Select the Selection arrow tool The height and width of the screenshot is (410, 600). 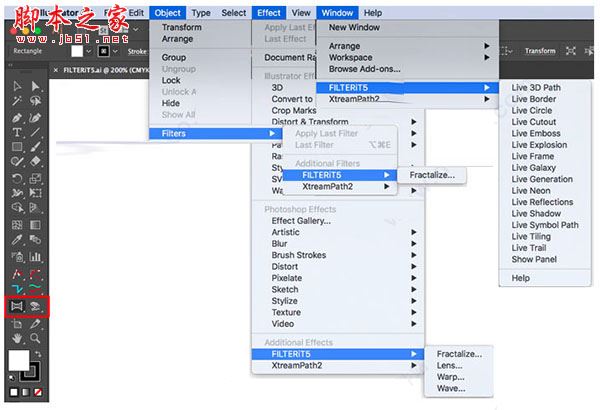coord(17,85)
